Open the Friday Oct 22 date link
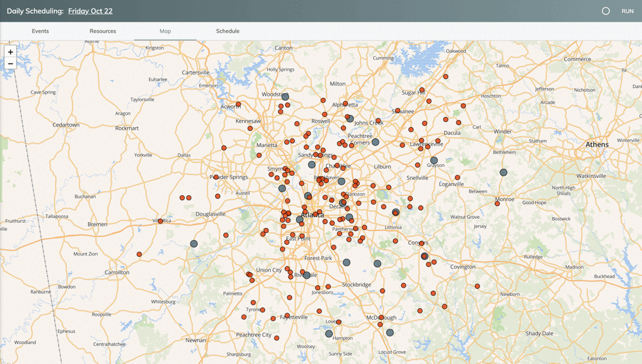Viewport: 642px width, 364px height. [90, 11]
